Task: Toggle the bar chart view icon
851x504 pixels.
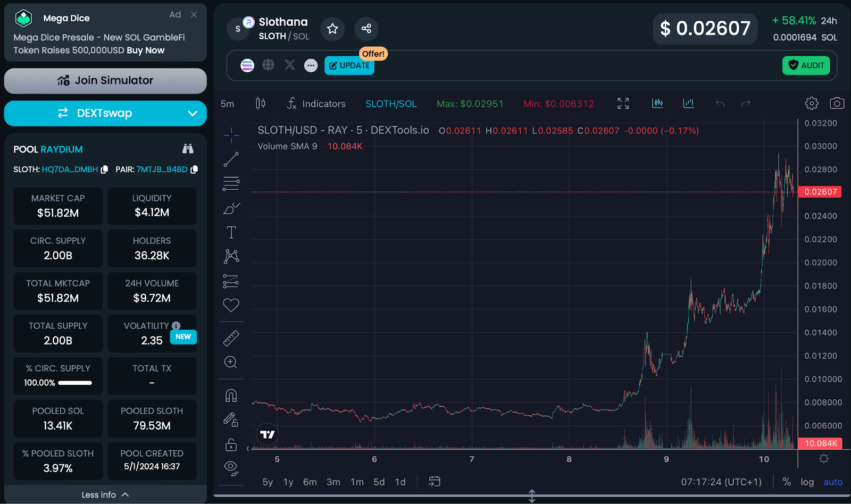Action: click(689, 103)
